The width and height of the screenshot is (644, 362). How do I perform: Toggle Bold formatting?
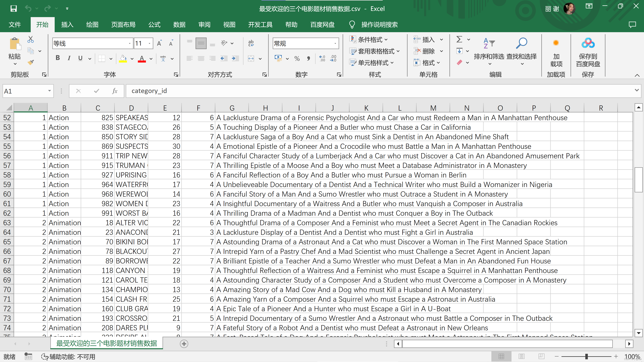click(58, 58)
